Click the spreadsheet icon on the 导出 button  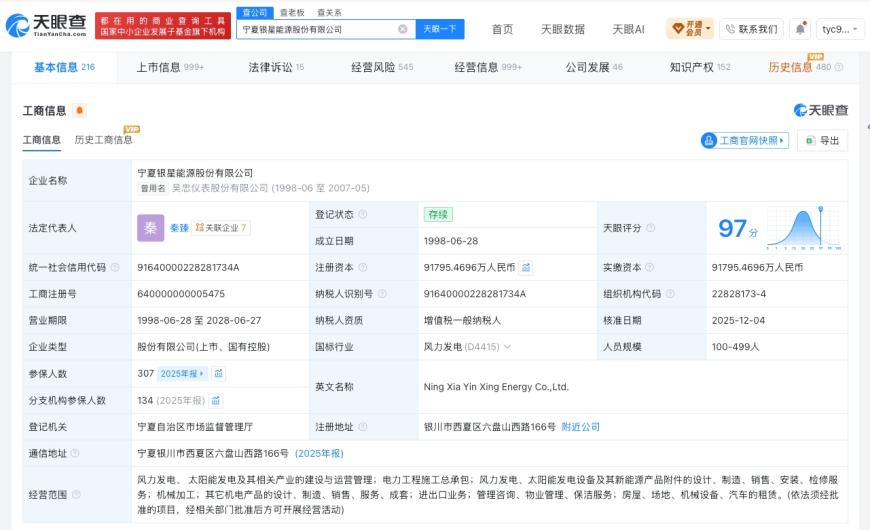click(x=810, y=140)
